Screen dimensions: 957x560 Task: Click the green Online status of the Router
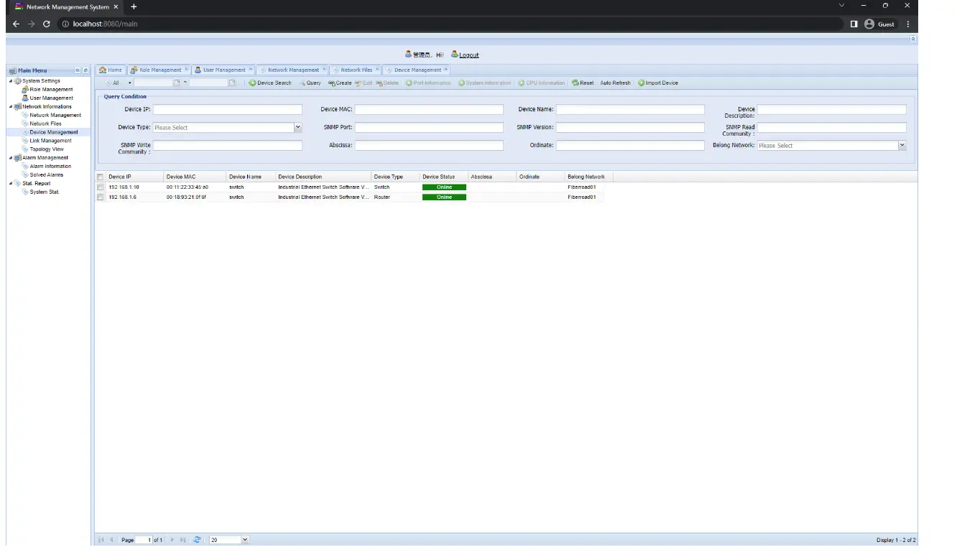[444, 197]
